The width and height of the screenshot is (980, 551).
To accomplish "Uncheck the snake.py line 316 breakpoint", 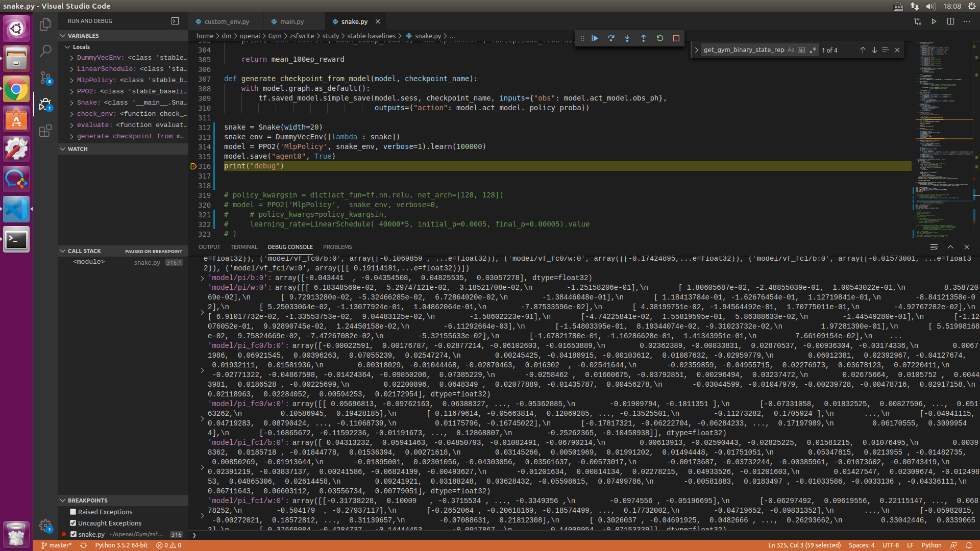I will click(x=73, y=534).
